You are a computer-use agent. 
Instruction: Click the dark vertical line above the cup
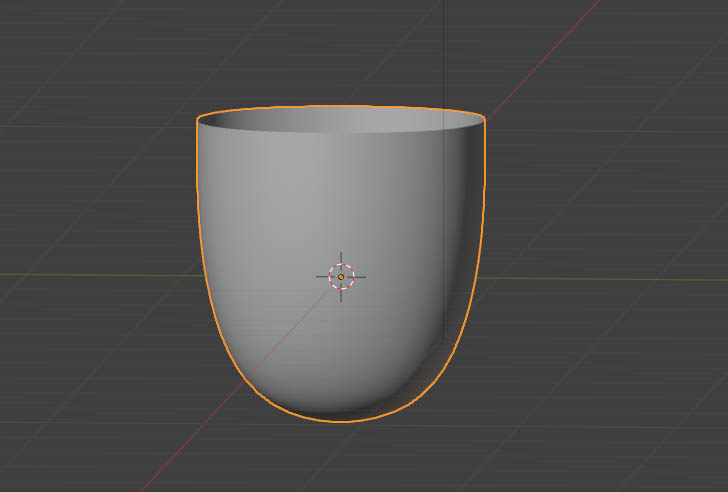[443, 50]
